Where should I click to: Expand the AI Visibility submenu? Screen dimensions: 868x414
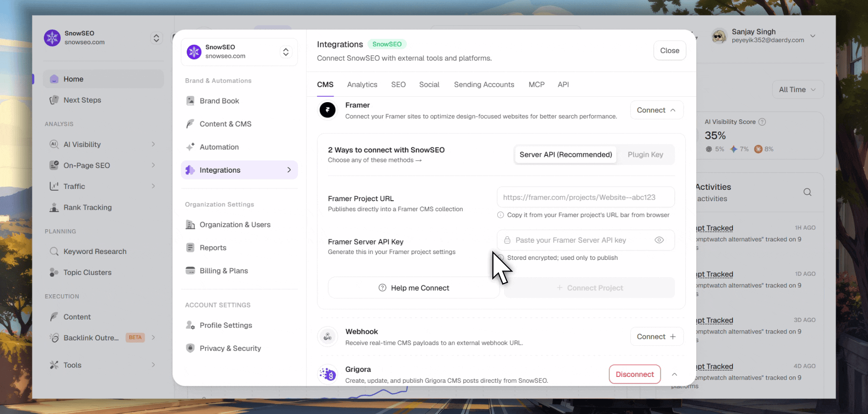click(153, 144)
